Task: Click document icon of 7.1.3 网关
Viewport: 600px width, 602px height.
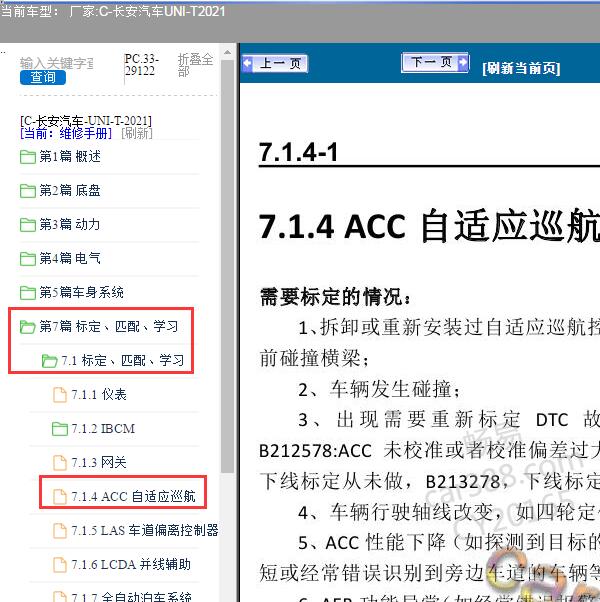Action: coord(60,463)
